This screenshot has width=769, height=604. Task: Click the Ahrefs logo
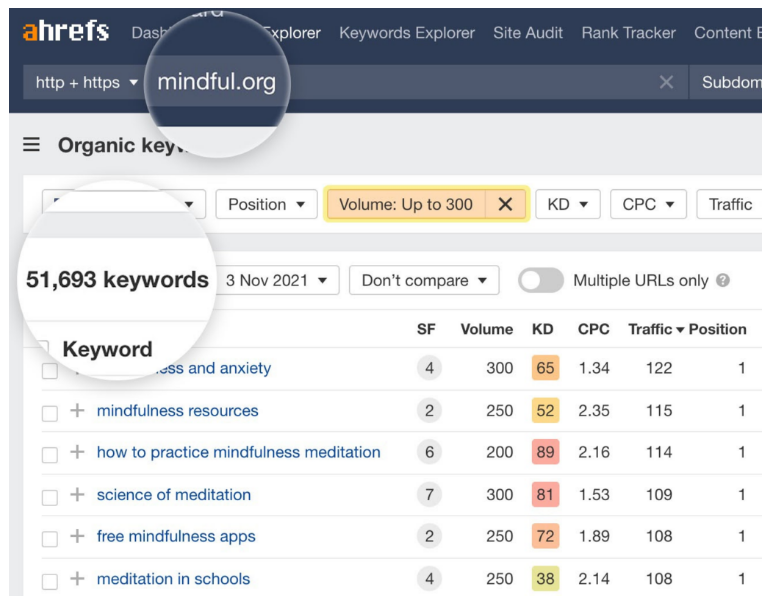(66, 31)
